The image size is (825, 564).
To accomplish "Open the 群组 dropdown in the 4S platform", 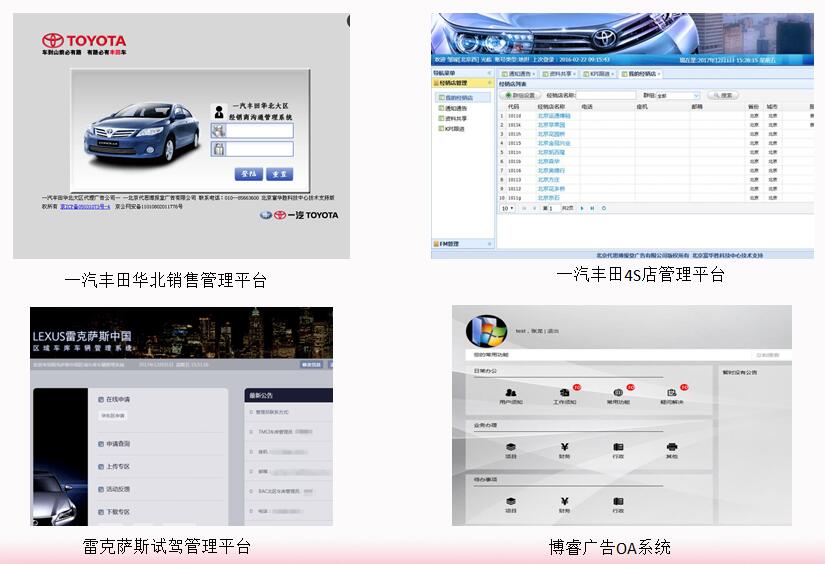I will coord(678,95).
